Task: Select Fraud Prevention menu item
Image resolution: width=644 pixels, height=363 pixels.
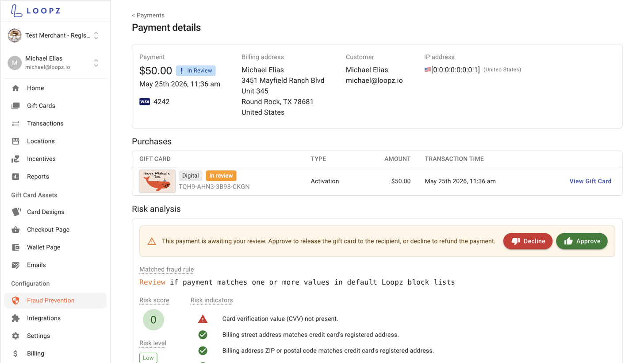Action: [x=55, y=301]
